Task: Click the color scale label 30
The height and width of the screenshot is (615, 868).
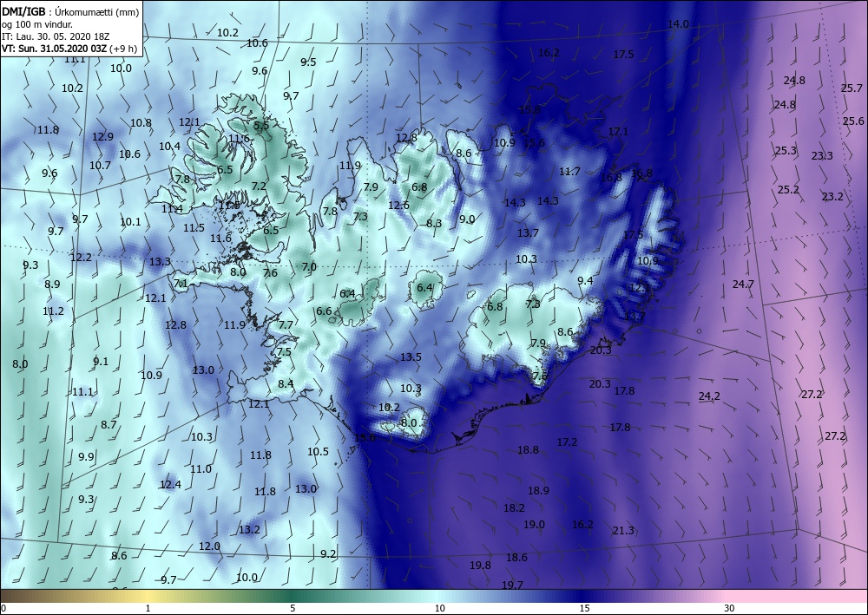Action: pos(729,608)
